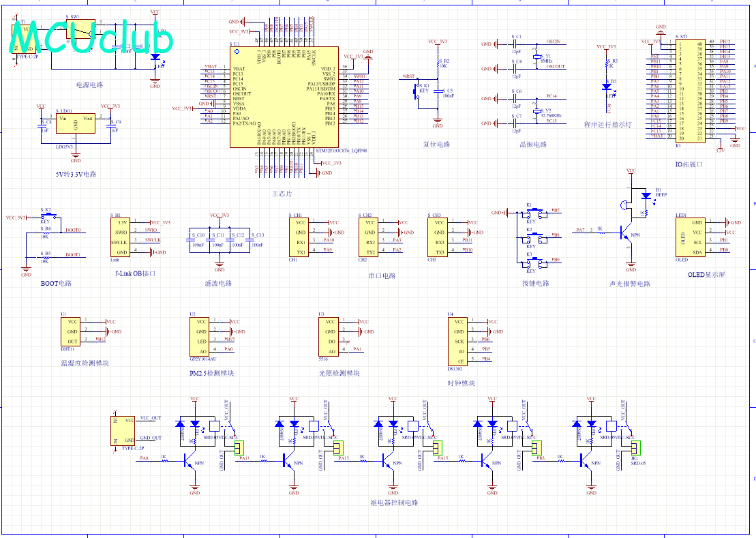Select capacitor S_C5 100nF
The width and height of the screenshot is (756, 538).
(x=438, y=91)
